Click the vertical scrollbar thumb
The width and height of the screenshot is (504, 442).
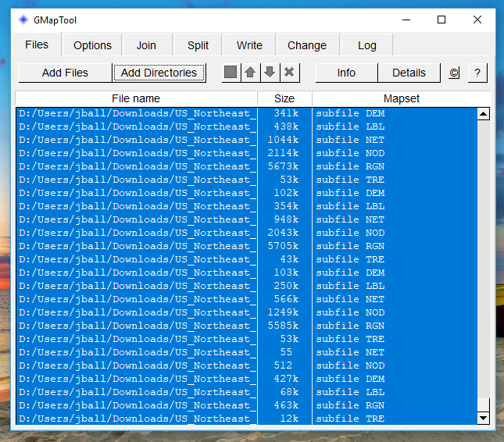(484, 405)
